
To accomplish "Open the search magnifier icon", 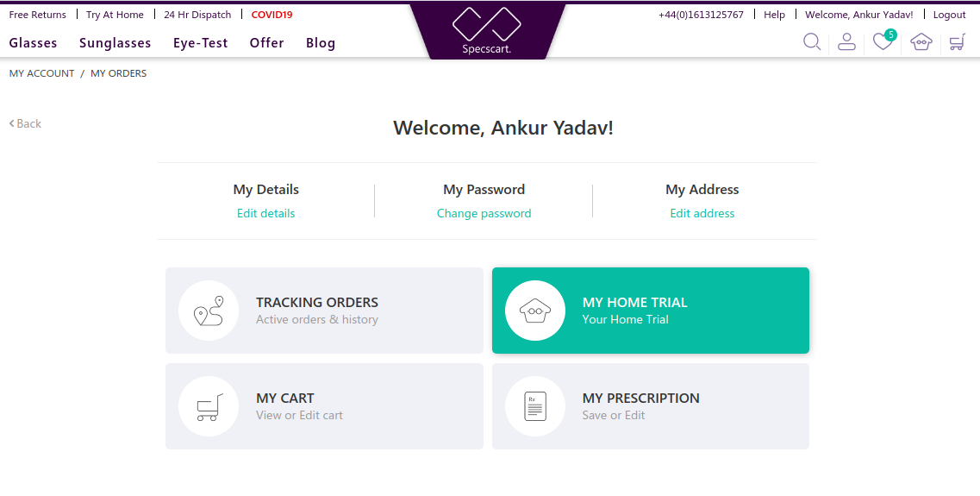I will [x=811, y=42].
